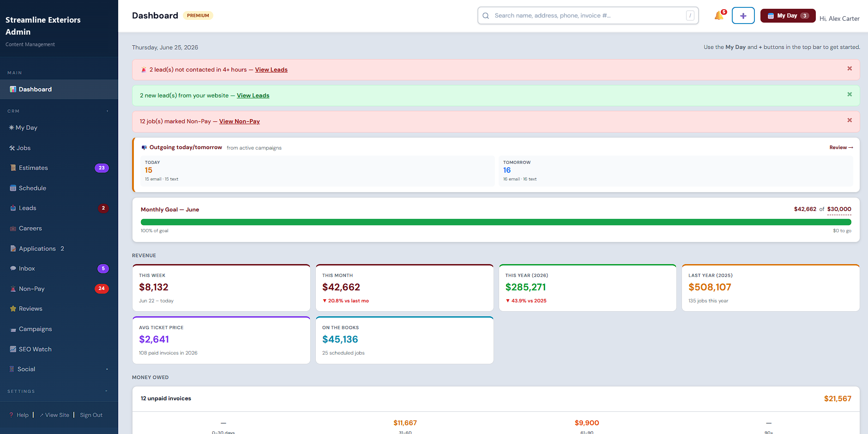Dismiss the Non-Pay jobs alert

850,120
